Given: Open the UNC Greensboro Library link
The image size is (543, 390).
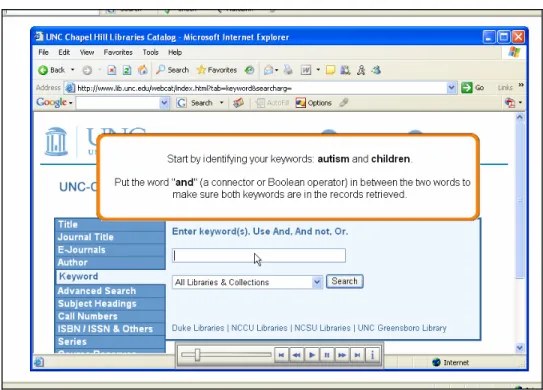Looking at the screenshot, I should coord(402,328).
